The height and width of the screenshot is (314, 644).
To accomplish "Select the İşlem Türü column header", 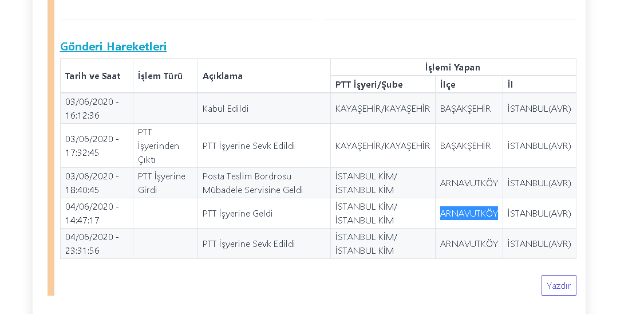I will tap(160, 76).
